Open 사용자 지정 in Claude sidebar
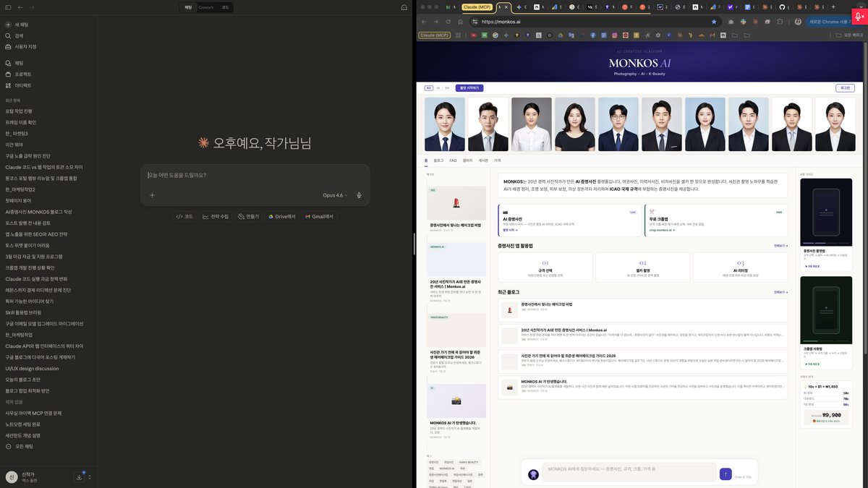 point(20,46)
